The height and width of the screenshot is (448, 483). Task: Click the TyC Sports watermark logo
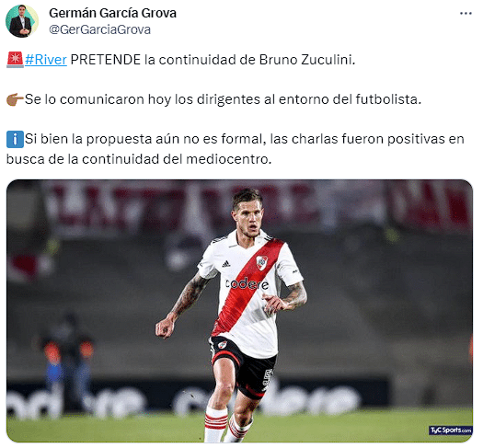pos(450,430)
